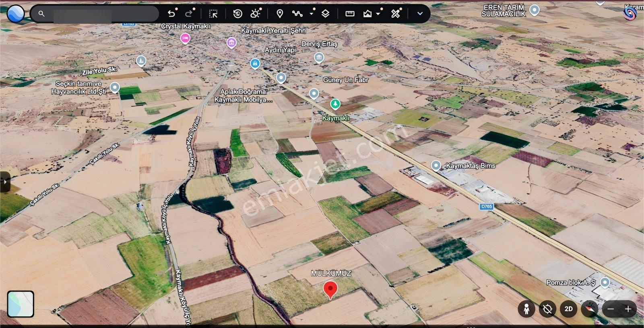Image resolution: width=644 pixels, height=328 pixels.
Task: Click the D765 road shield near Kaymaktaş
Action: (x=487, y=206)
